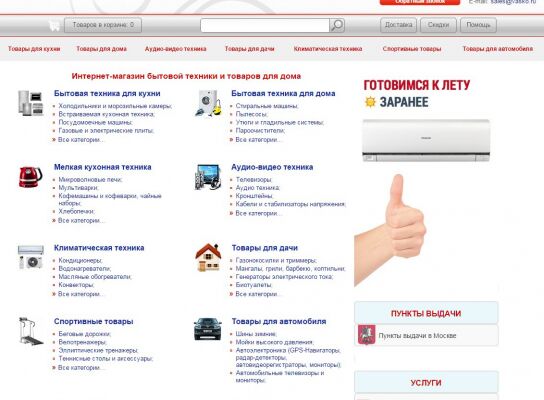Screen dimensions: 544x400
Task: Open Пылесосы link
Action: (252, 114)
